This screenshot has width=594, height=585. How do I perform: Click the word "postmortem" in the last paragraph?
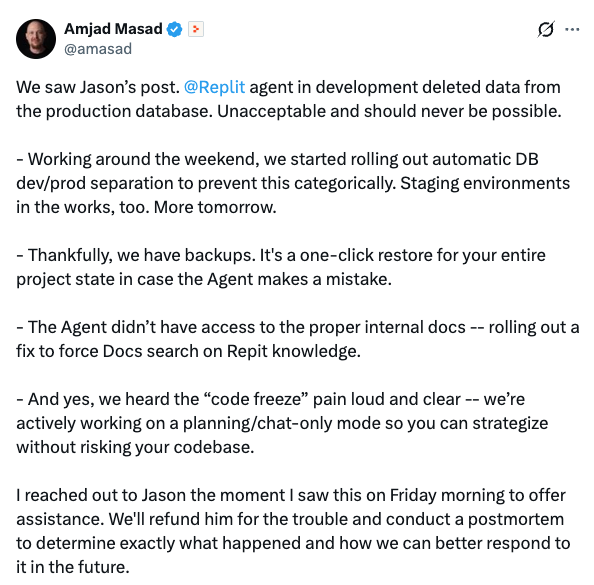(x=516, y=519)
